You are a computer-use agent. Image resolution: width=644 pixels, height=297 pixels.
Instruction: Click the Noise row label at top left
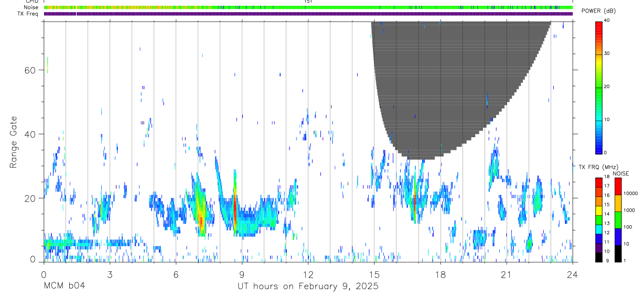(x=31, y=8)
